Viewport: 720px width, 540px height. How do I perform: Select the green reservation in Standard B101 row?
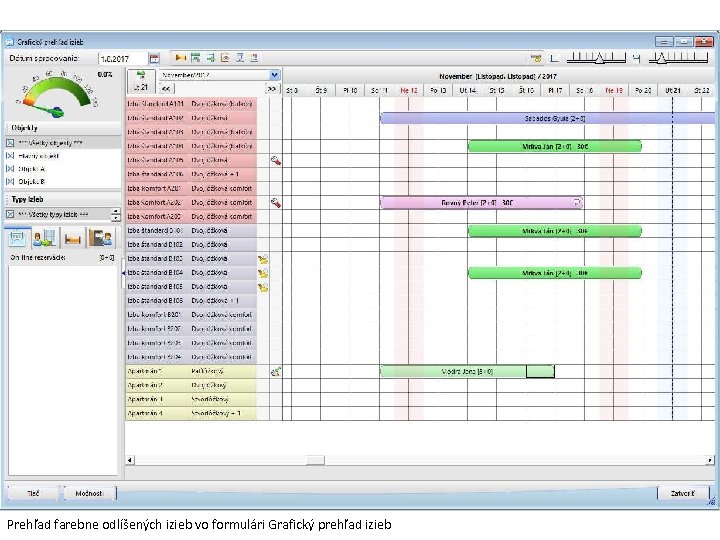click(x=555, y=231)
